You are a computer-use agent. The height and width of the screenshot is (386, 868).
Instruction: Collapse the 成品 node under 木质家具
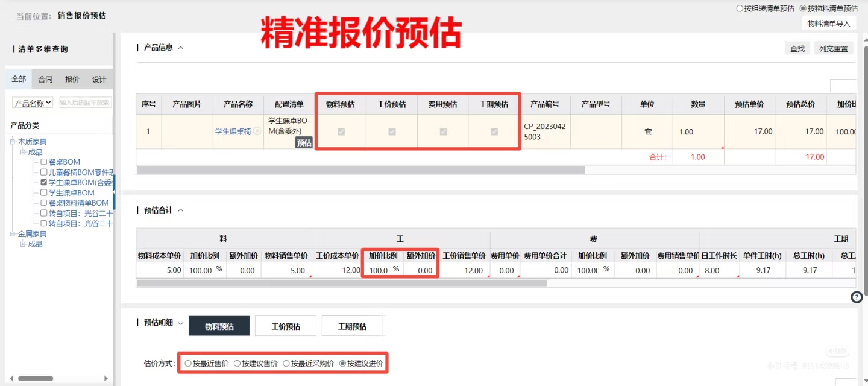[x=23, y=152]
